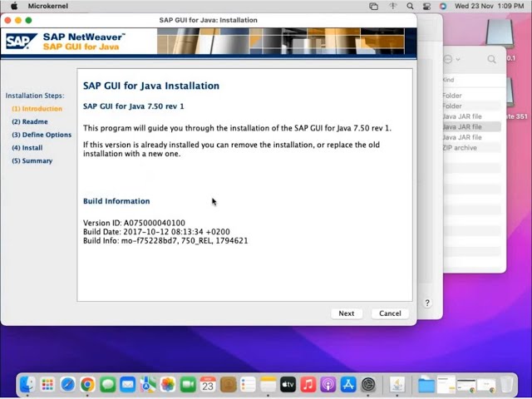
Task: Open the Finder window action dropdown
Action: pyautogui.click(x=452, y=59)
